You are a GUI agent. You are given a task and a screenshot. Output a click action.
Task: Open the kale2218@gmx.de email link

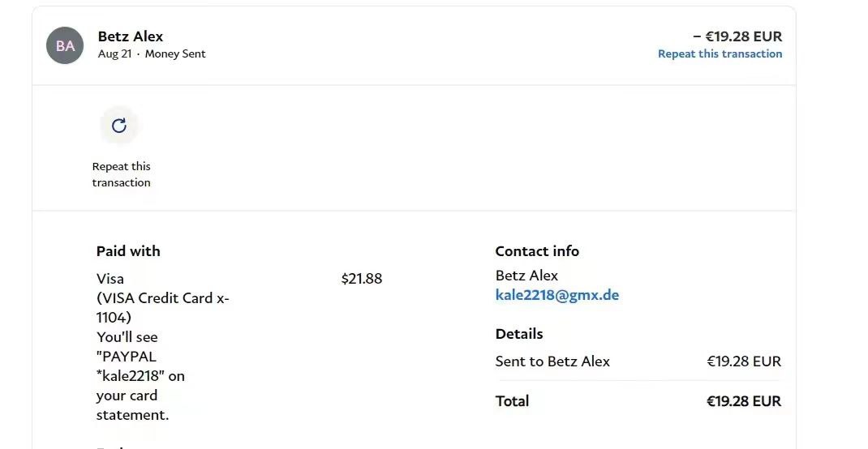click(556, 295)
